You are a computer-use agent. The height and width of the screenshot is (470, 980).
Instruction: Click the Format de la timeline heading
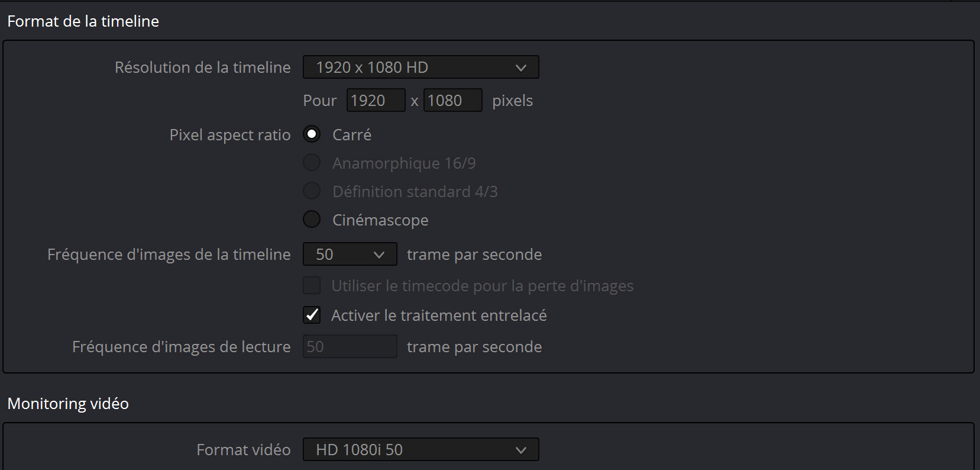(x=83, y=21)
